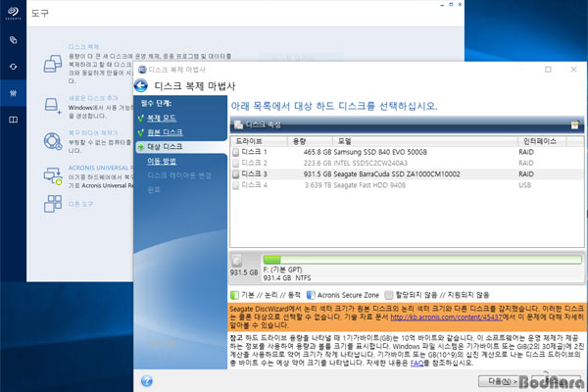Open the 새로운 디스크 추가 link in tools window

(x=93, y=98)
